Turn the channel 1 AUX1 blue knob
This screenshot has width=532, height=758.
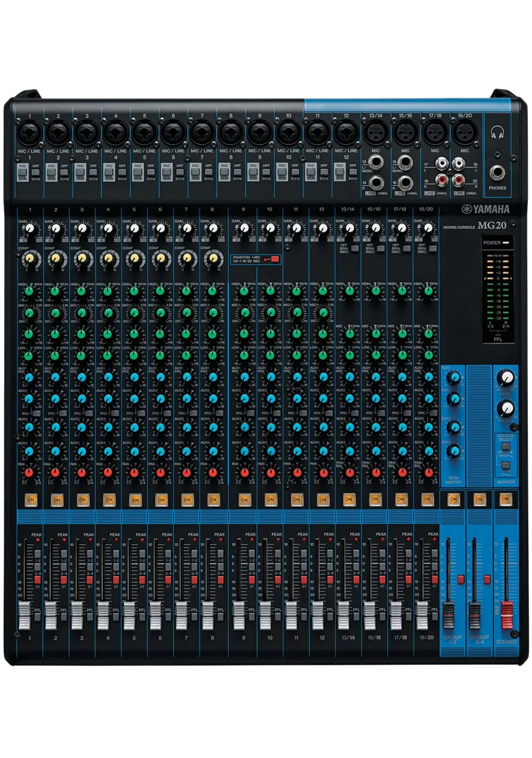[x=29, y=377]
